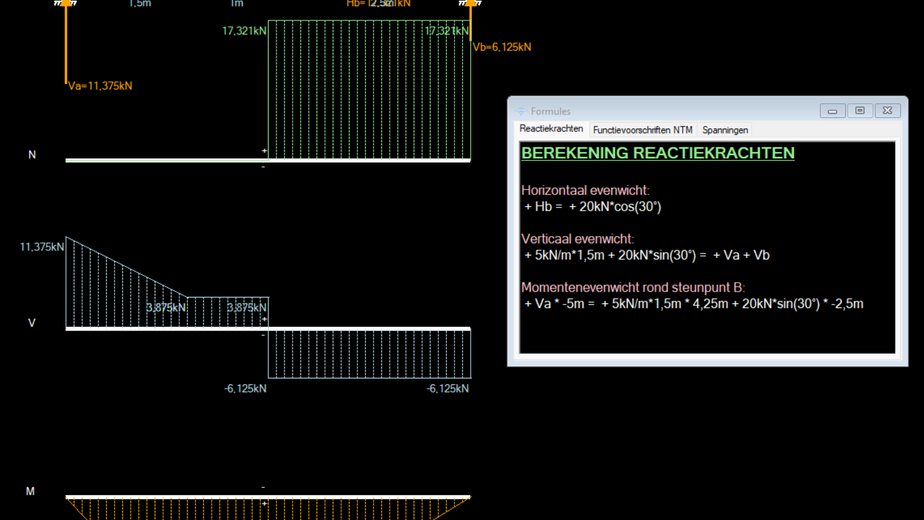Click the right -6,125kN shear label

[x=448, y=389]
